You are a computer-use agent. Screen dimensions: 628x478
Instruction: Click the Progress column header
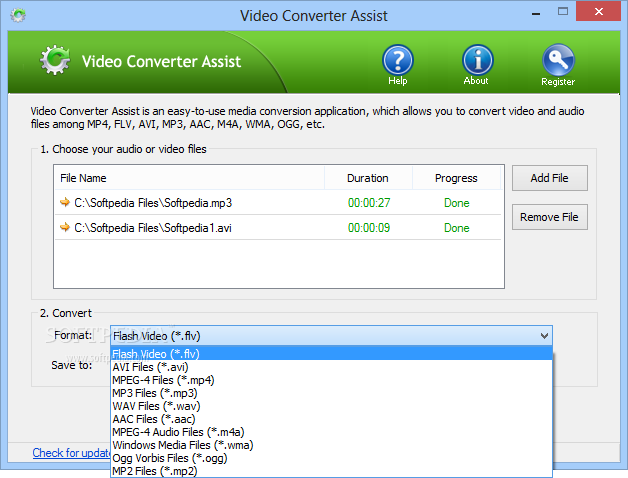tap(457, 178)
